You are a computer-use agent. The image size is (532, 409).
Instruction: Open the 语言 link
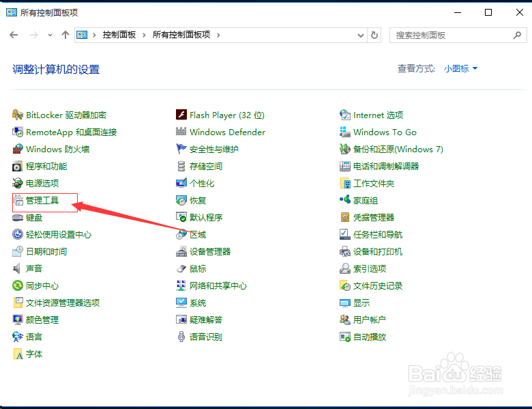[x=34, y=337]
